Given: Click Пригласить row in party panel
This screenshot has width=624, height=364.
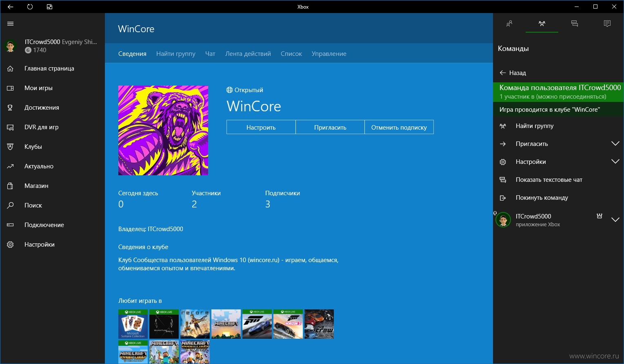Looking at the screenshot, I should tap(558, 144).
